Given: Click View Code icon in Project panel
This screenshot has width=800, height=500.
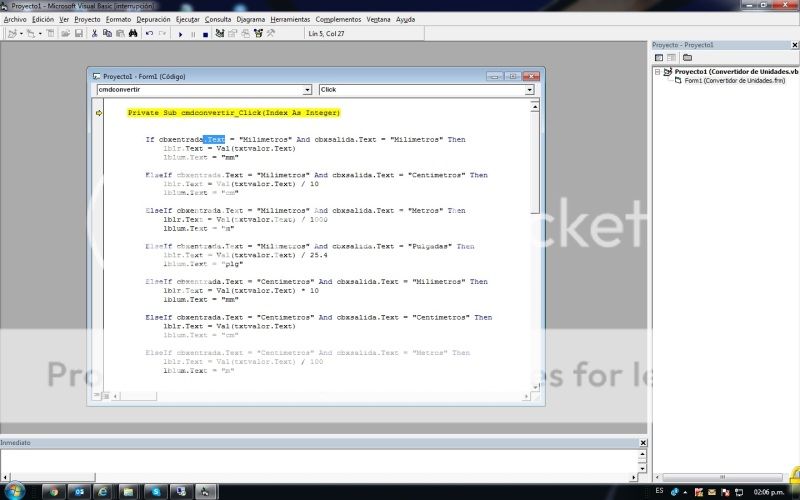Looking at the screenshot, I should 659,58.
